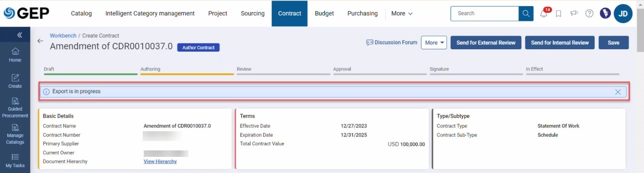The height and width of the screenshot is (173, 644).
Task: Click the Authoring stage progress bar
Action: click(187, 74)
